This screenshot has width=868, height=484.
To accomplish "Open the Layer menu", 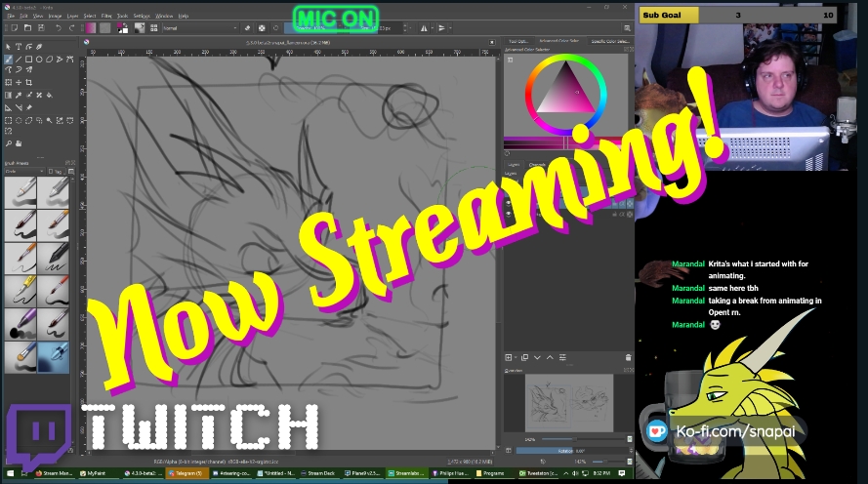I will [72, 16].
